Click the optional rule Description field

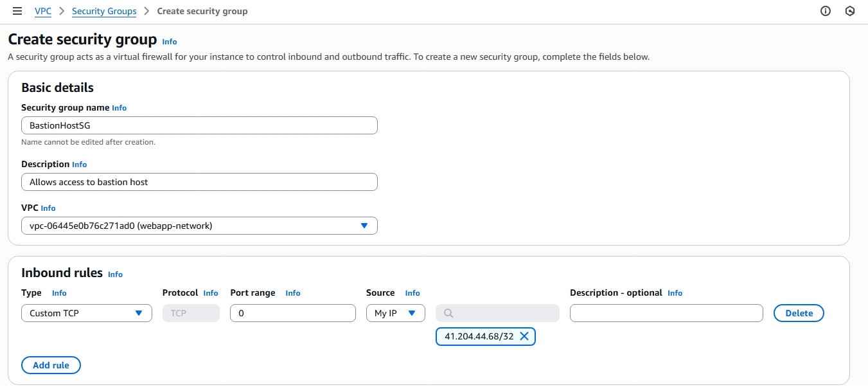[x=666, y=313]
